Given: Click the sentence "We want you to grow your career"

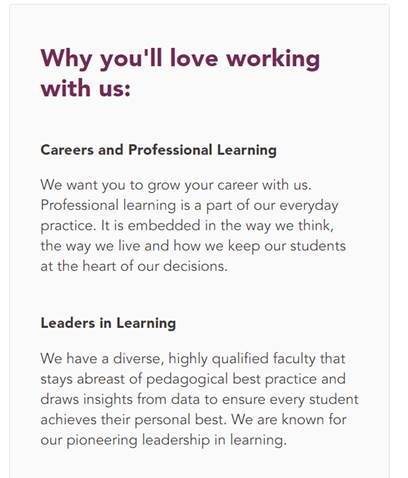Looking at the screenshot, I should [x=176, y=185].
